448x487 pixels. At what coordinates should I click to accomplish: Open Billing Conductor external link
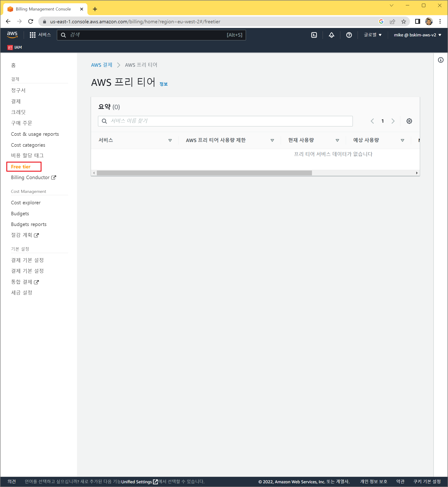pos(33,177)
